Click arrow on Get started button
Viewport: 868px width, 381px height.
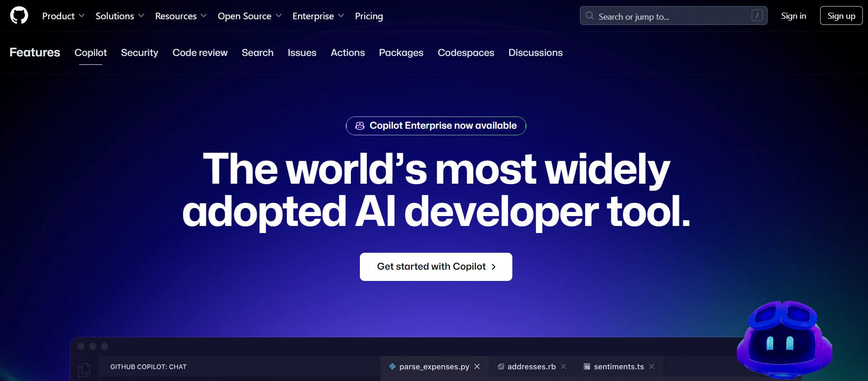click(494, 267)
